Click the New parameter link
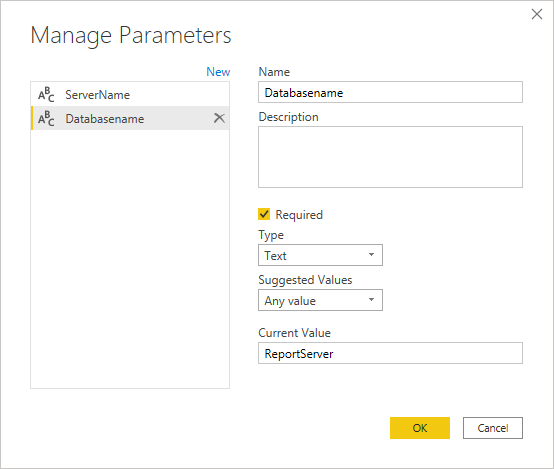This screenshot has height=469, width=554. (218, 72)
